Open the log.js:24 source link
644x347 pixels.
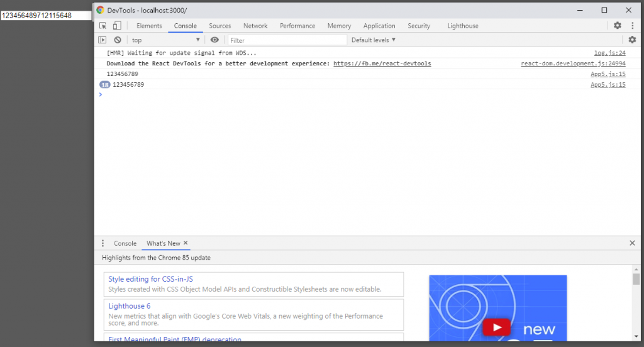point(610,53)
